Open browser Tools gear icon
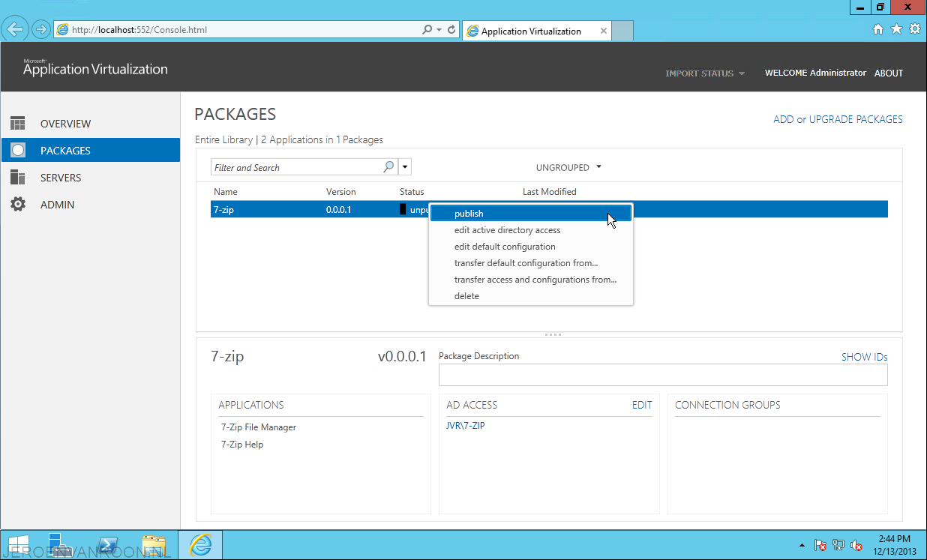The height and width of the screenshot is (560, 927). point(914,29)
